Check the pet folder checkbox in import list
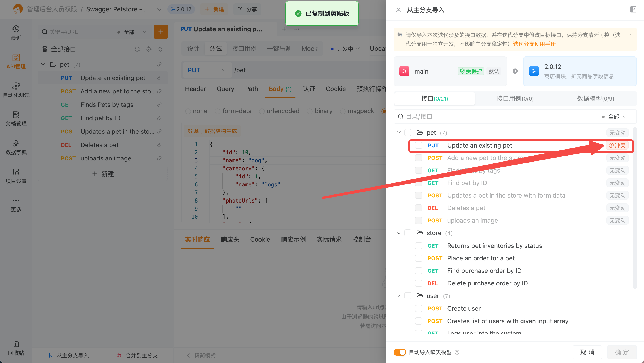Image resolution: width=644 pixels, height=363 pixels. click(408, 133)
